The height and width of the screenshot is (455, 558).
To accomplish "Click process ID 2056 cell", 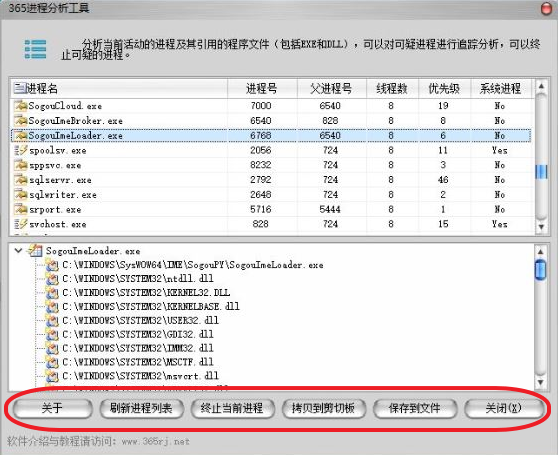I will coord(260,150).
